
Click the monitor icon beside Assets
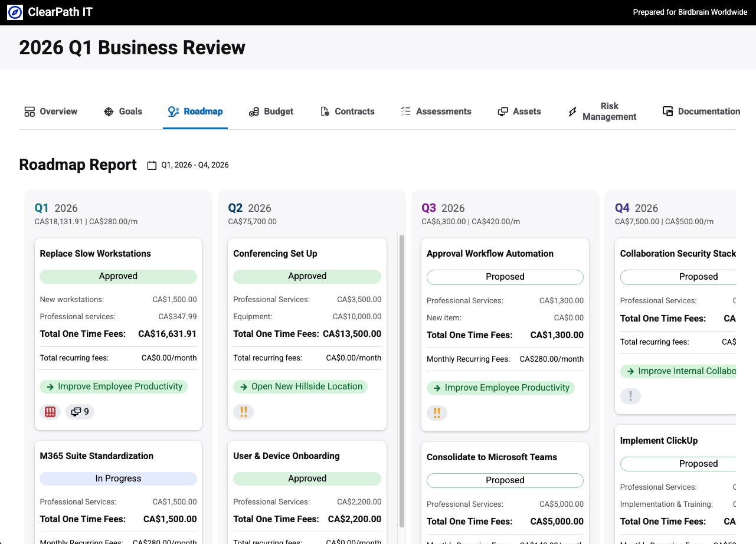(x=504, y=111)
